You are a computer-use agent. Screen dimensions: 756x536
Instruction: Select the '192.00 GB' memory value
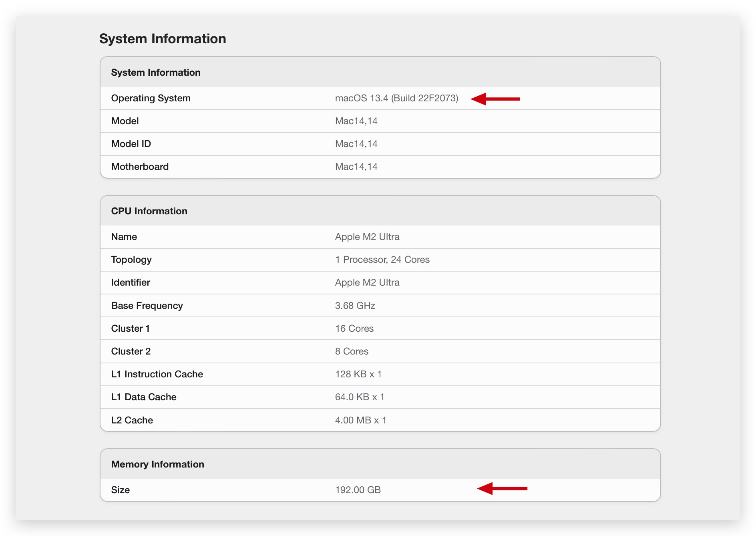[x=358, y=490]
